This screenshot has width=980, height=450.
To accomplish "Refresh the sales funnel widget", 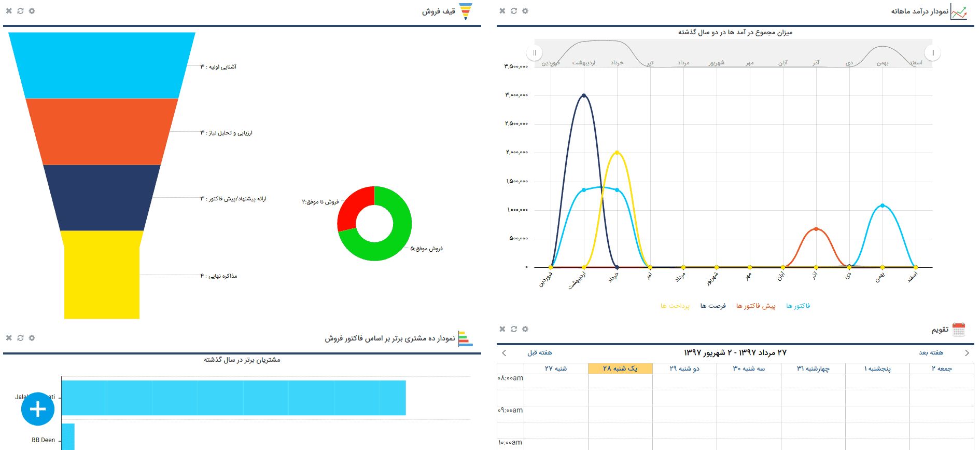I will [x=21, y=11].
